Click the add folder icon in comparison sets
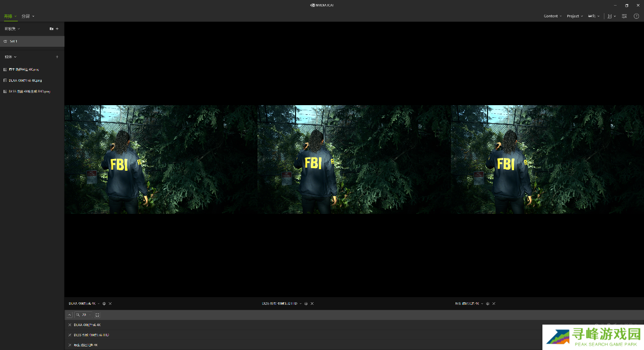This screenshot has width=644, height=350. point(51,29)
